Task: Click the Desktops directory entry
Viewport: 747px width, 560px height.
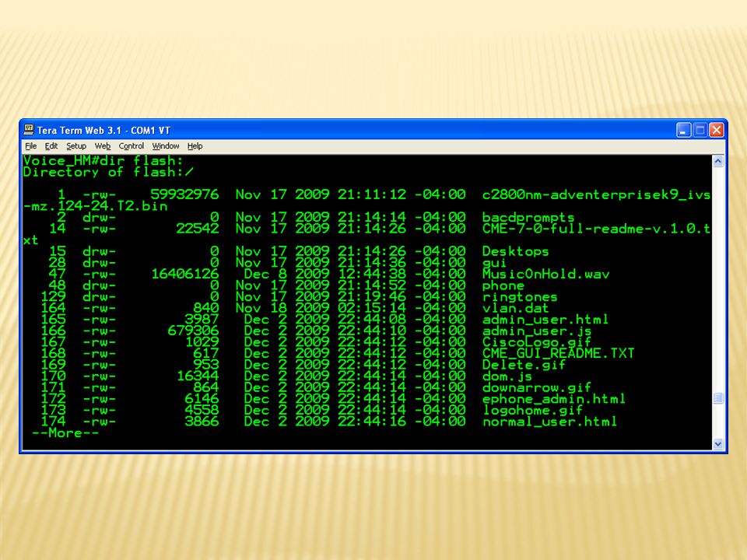Action: 515,251
